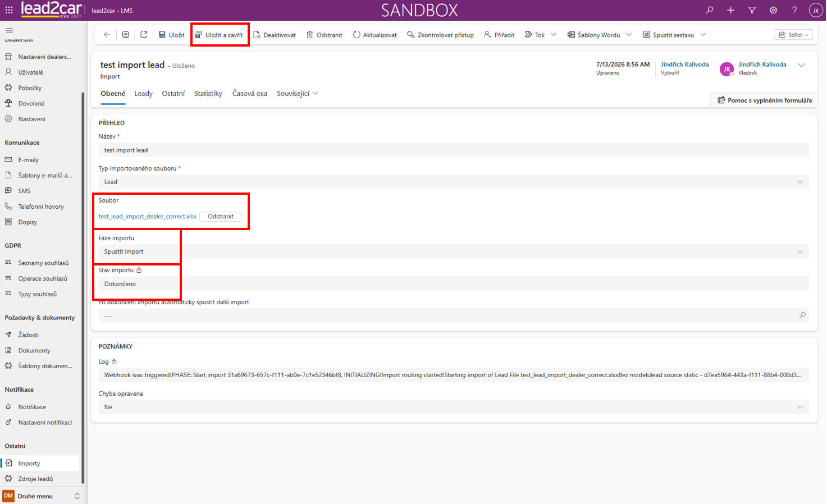
Task: Switch to the Leady tab
Action: click(x=143, y=94)
